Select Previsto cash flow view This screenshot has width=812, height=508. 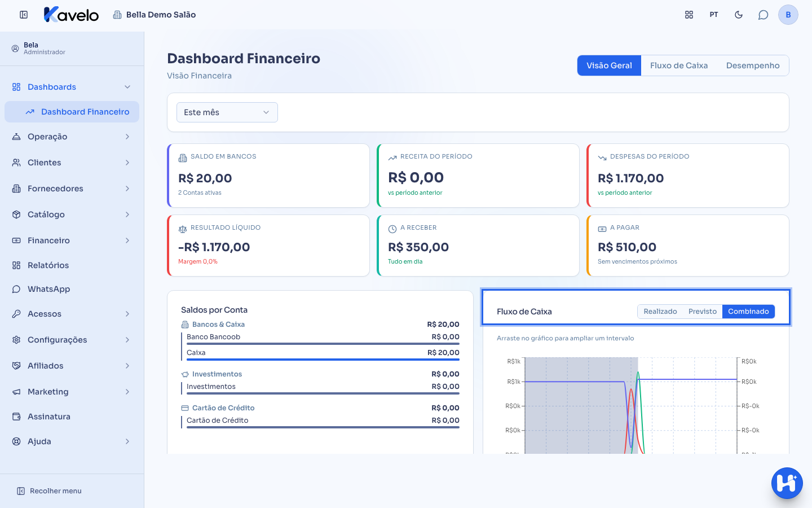703,312
